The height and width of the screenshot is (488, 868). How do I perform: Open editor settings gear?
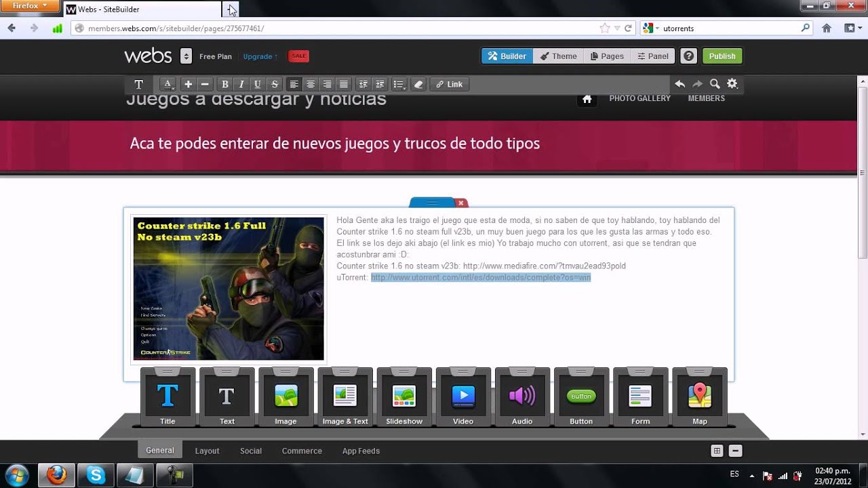pyautogui.click(x=732, y=84)
